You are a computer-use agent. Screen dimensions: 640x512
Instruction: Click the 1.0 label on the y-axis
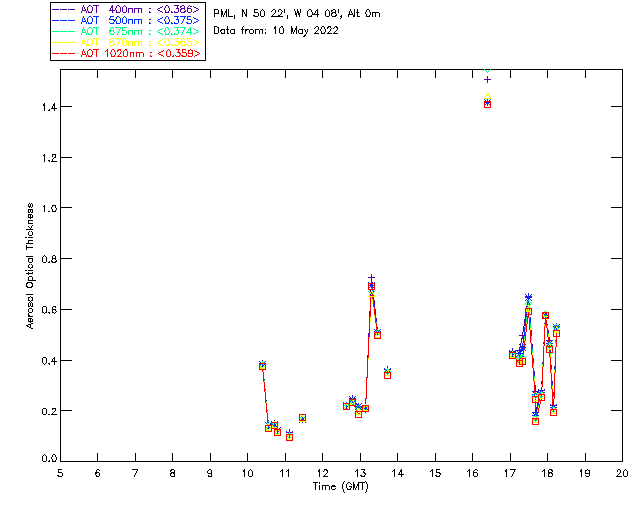pyautogui.click(x=50, y=208)
